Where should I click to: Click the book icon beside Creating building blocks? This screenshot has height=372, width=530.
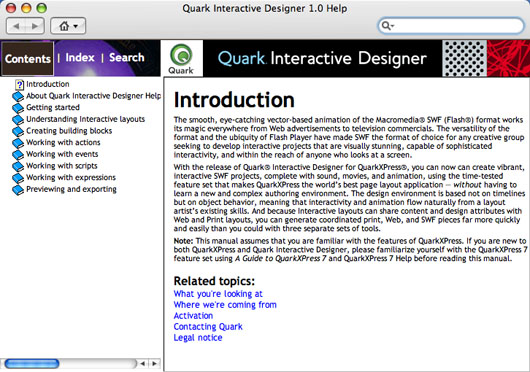(x=18, y=131)
